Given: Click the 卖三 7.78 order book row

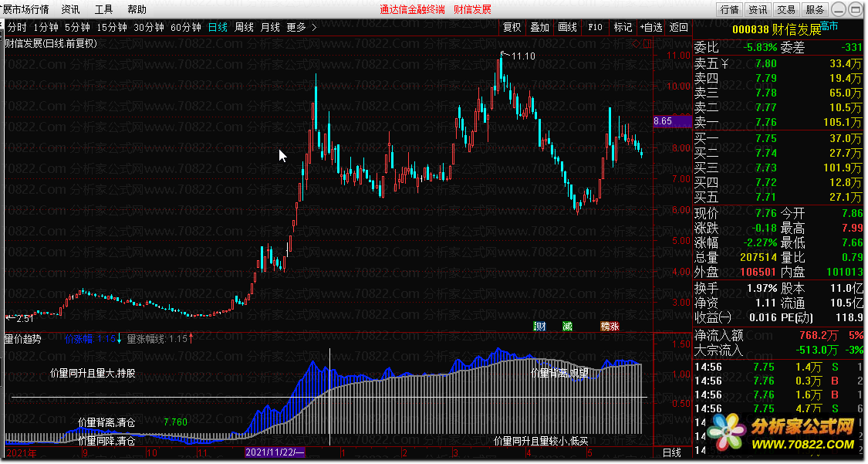Looking at the screenshot, I should pos(778,93).
